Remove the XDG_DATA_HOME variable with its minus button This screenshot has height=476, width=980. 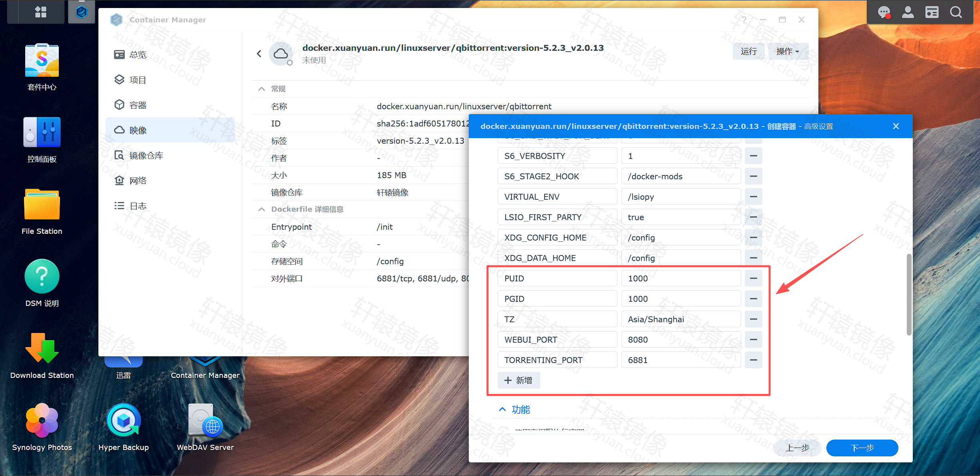point(753,258)
